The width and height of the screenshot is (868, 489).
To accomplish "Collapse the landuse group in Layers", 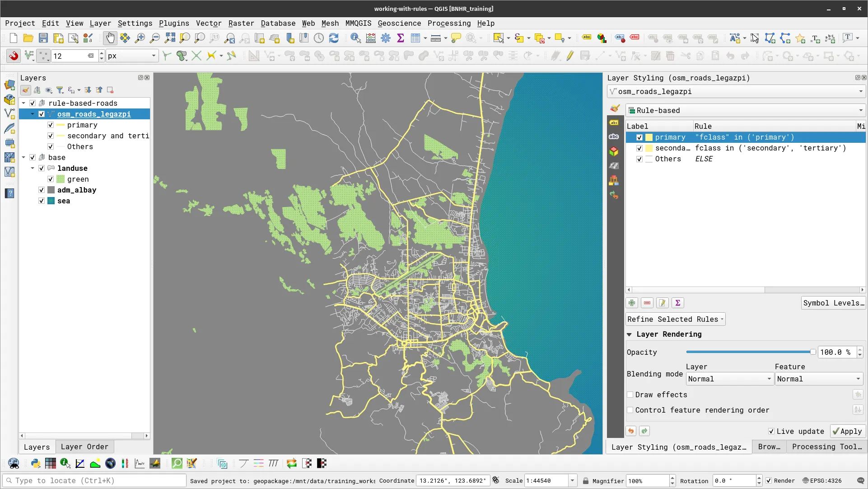I will pyautogui.click(x=33, y=168).
